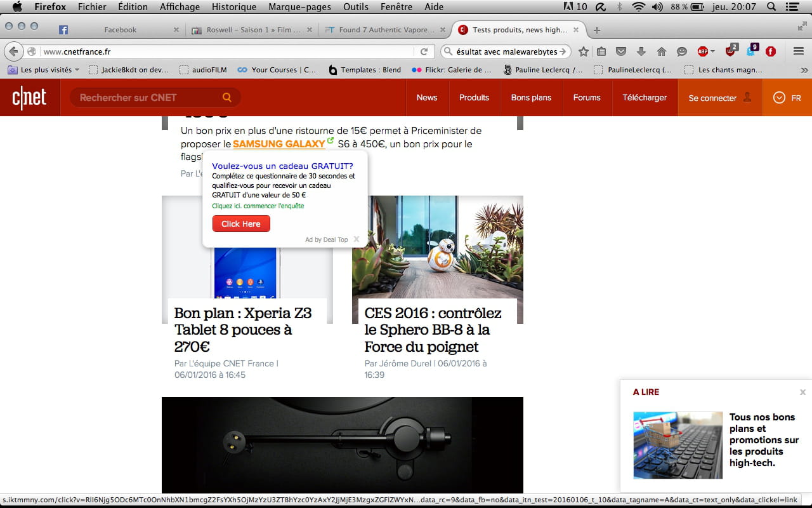This screenshot has height=508, width=812.
Task: Open 'Tous nos bons plans et promotions' link
Action: coord(764,439)
